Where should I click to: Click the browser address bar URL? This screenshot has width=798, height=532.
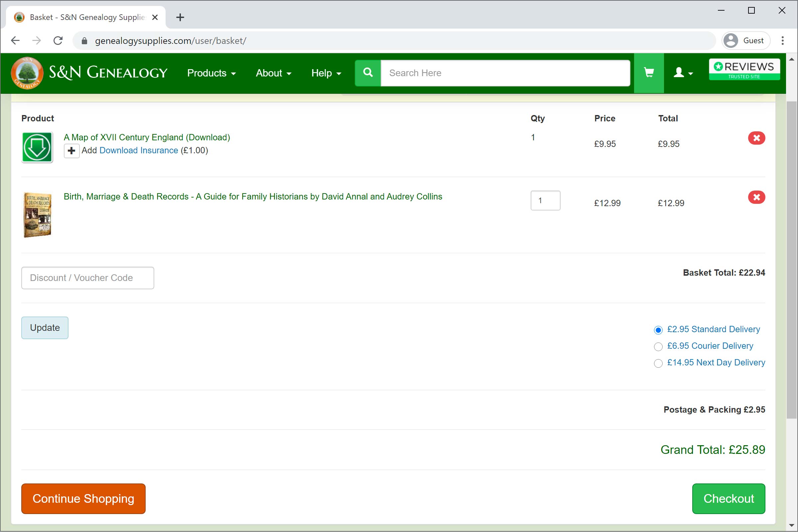pos(171,41)
